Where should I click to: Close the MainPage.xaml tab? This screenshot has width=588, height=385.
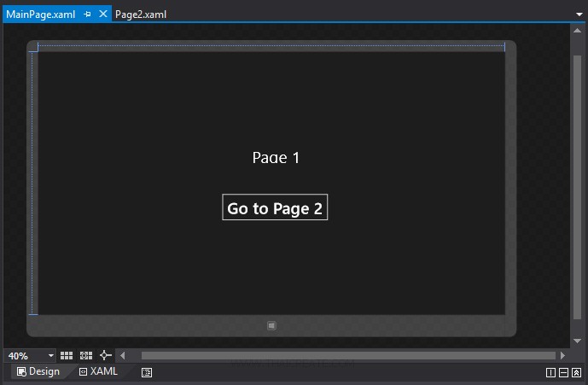point(103,14)
